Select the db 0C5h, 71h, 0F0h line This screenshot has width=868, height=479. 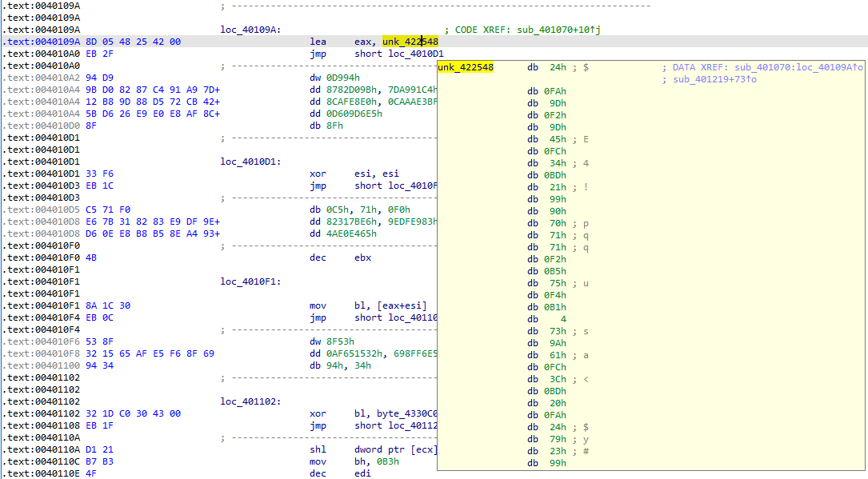click(360, 210)
